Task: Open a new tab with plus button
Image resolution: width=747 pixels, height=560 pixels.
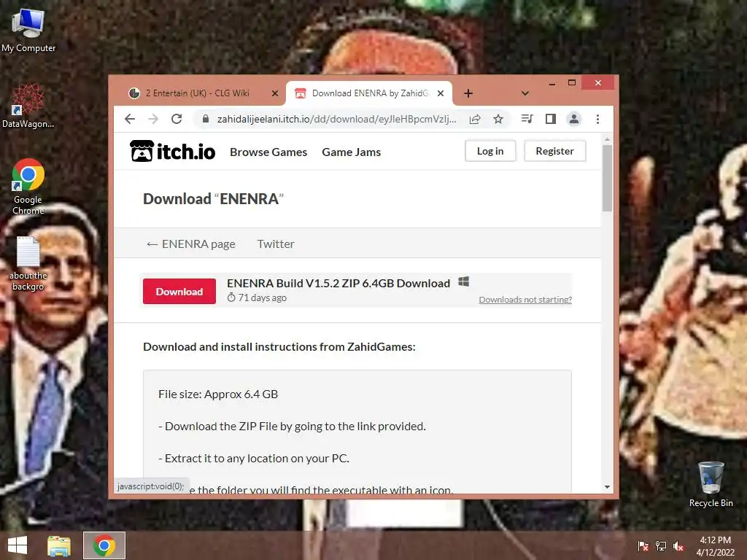Action: point(468,93)
